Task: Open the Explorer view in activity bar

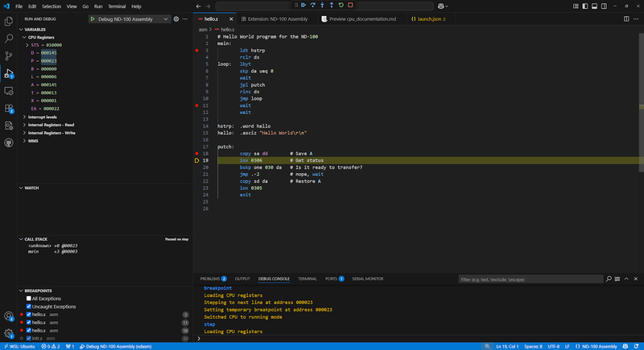Action: click(x=9, y=20)
